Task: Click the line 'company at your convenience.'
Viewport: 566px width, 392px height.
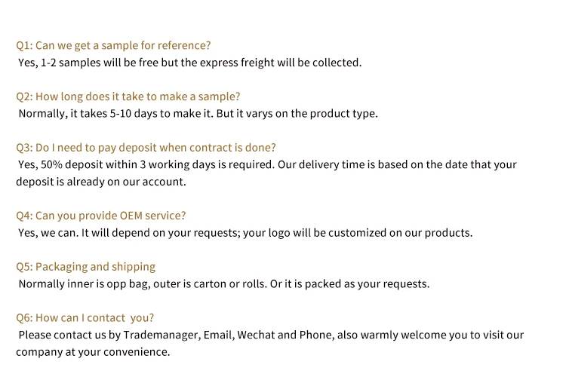Action: click(93, 352)
